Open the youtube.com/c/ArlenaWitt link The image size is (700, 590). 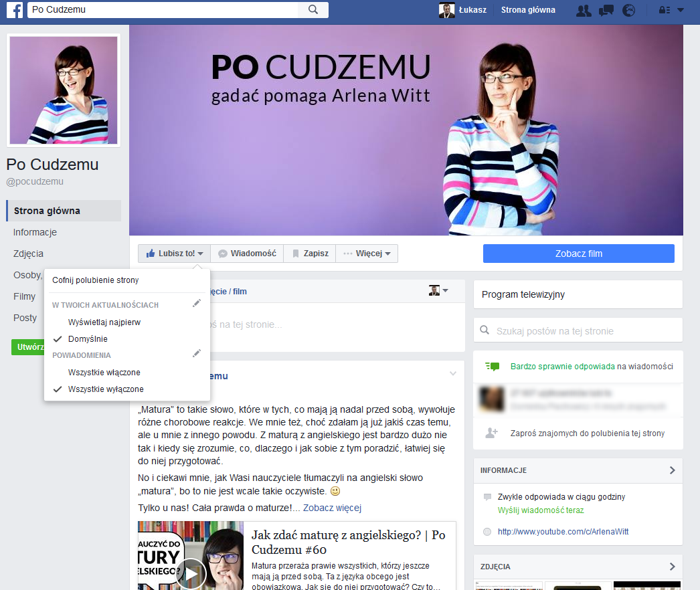[563, 532]
